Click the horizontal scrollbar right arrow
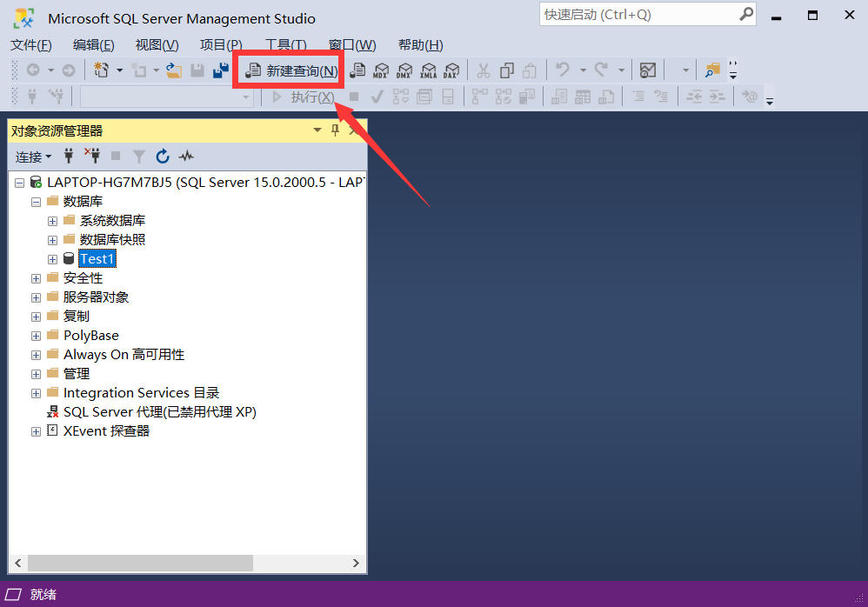This screenshot has height=607, width=868. tap(356, 564)
